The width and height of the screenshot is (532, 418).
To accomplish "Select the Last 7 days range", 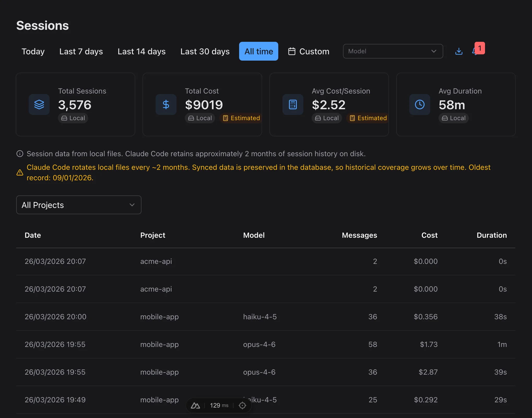I will (81, 51).
